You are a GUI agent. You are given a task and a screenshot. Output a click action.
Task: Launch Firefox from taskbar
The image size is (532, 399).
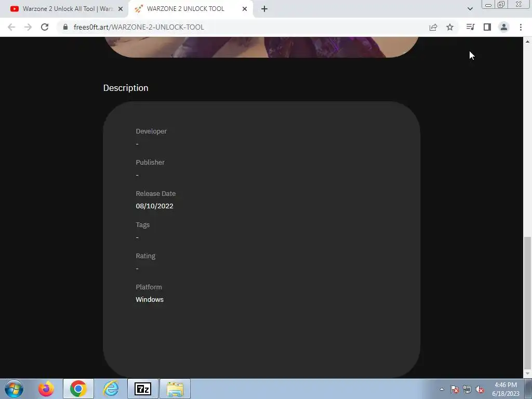click(46, 389)
